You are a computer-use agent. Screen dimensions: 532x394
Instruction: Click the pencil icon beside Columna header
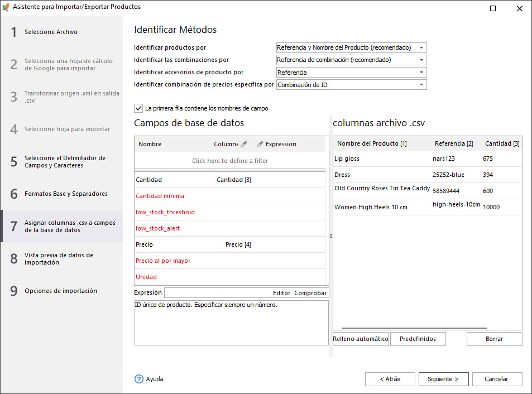click(243, 144)
